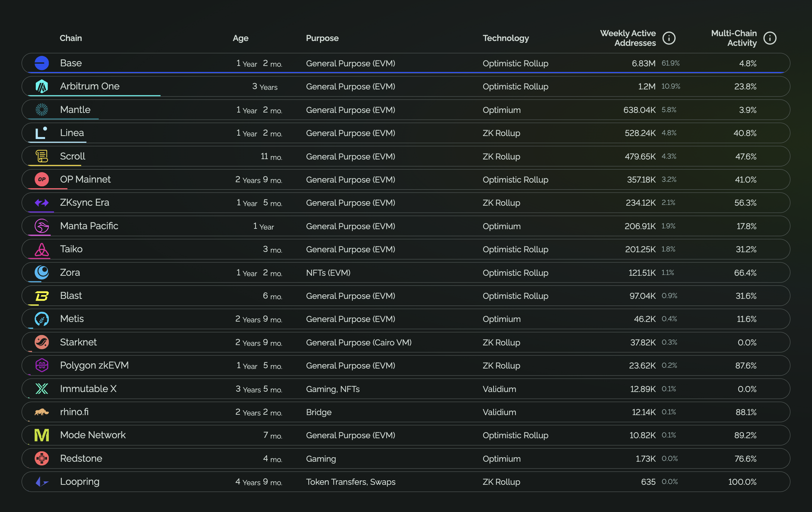
Task: Open the Manta Pacific chain name
Action: pos(89,226)
